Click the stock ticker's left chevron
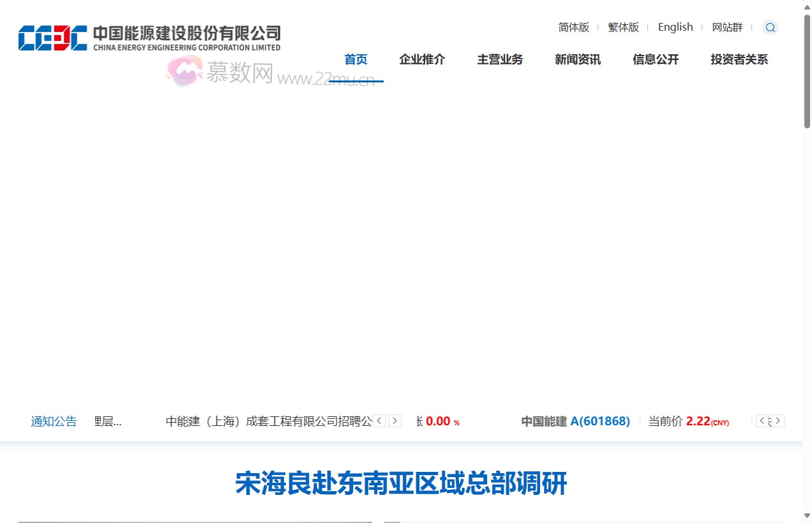Screen dimensions: 812x523 pos(762,421)
